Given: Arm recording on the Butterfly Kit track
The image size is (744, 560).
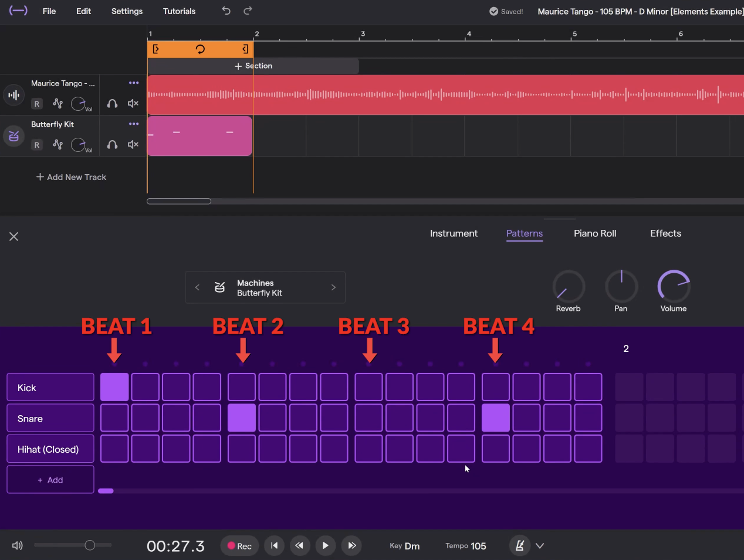Looking at the screenshot, I should (37, 145).
